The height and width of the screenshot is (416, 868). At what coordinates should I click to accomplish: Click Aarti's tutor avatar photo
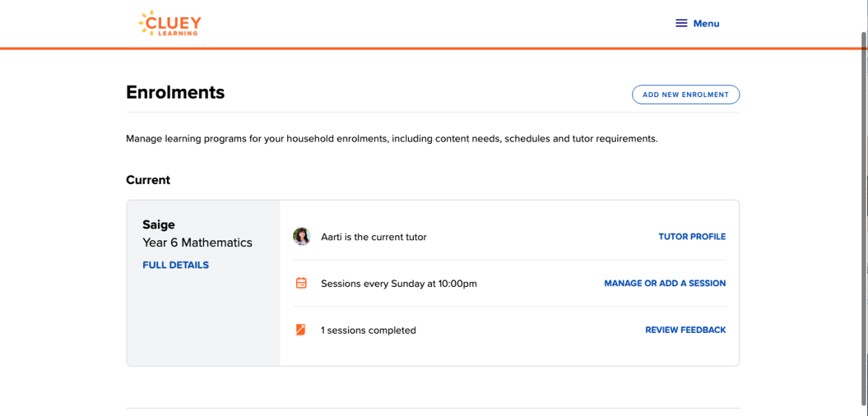(x=301, y=237)
